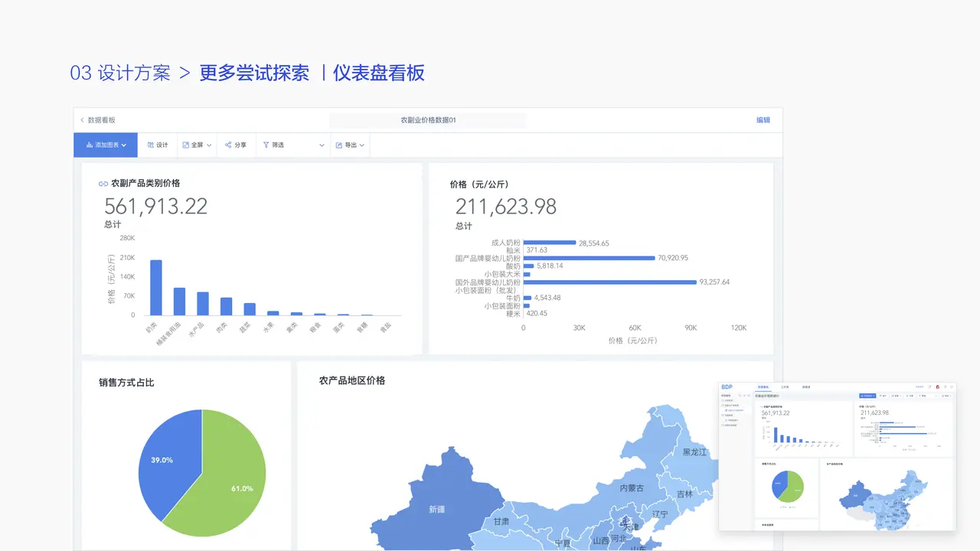Click the 粳米 value label 420.45

[x=538, y=313]
